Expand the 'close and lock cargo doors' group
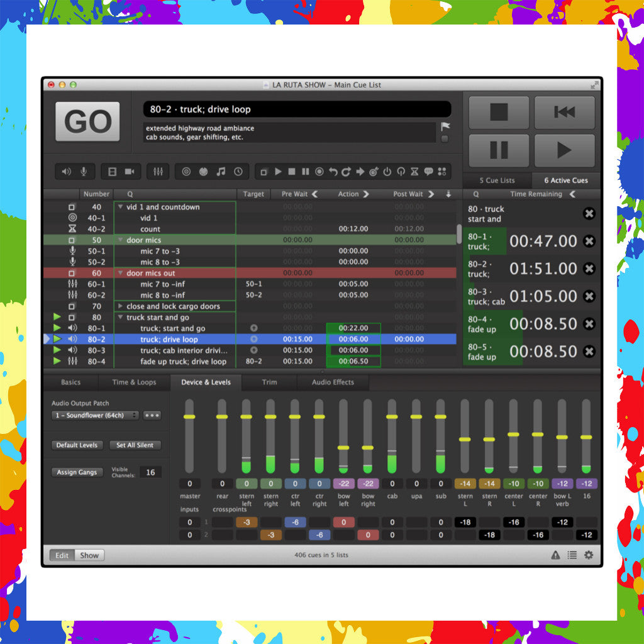Viewport: 644px width, 644px height. tap(121, 306)
